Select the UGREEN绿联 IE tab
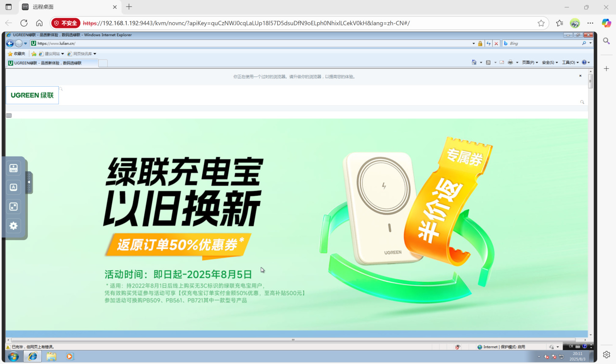616x364 pixels. point(52,63)
